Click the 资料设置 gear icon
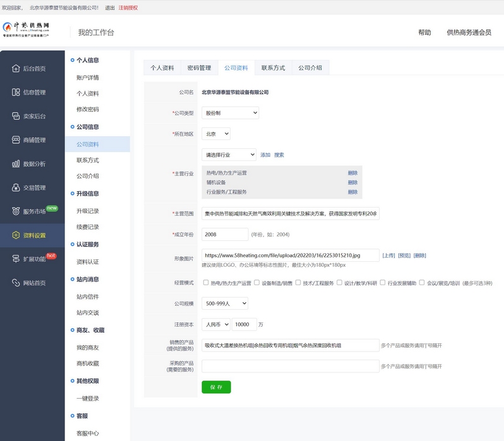 [16, 235]
